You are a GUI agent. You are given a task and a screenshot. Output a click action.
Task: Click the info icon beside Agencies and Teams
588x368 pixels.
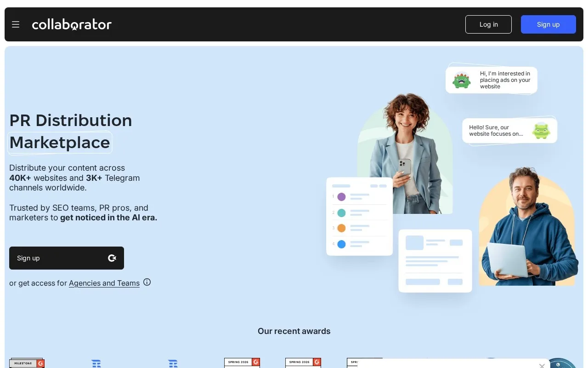click(147, 282)
